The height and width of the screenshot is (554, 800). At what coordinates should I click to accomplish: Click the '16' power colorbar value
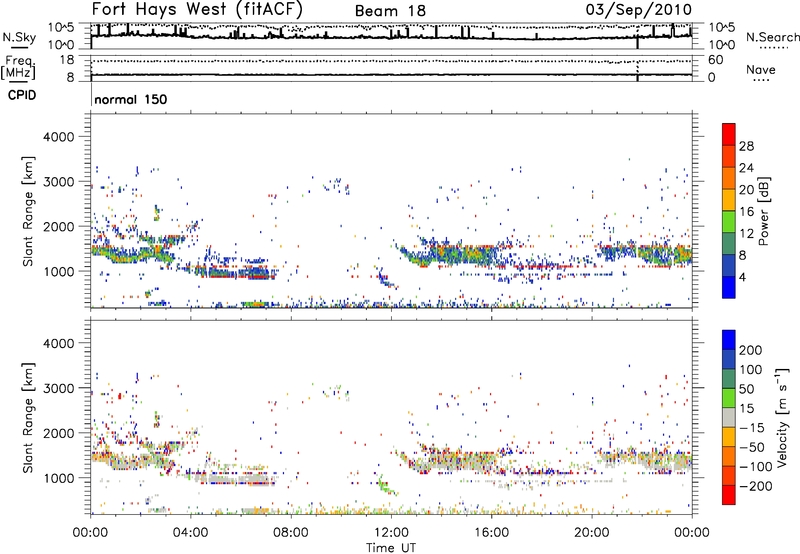[746, 212]
